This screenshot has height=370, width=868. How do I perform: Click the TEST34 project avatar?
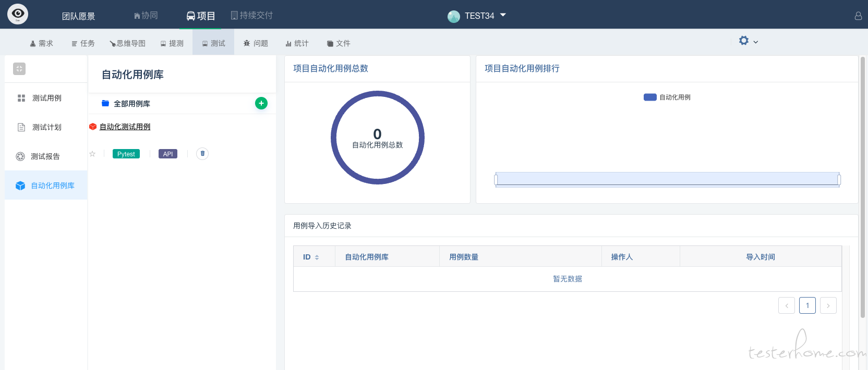tap(454, 16)
